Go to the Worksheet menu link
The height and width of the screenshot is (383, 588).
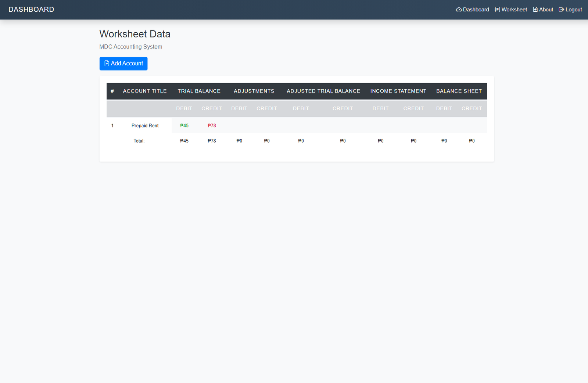pyautogui.click(x=514, y=10)
